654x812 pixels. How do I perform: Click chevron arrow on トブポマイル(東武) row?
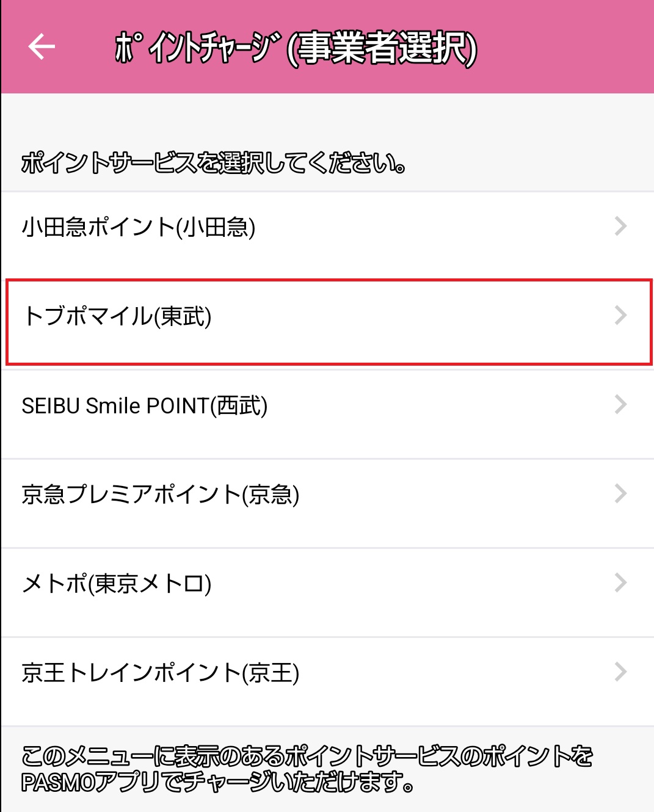pyautogui.click(x=620, y=316)
